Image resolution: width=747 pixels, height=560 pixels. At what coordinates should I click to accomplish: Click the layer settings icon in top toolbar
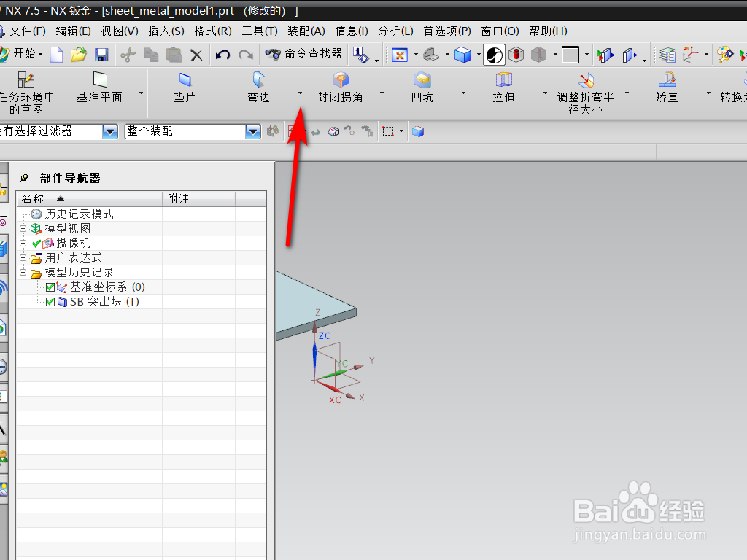[667, 55]
